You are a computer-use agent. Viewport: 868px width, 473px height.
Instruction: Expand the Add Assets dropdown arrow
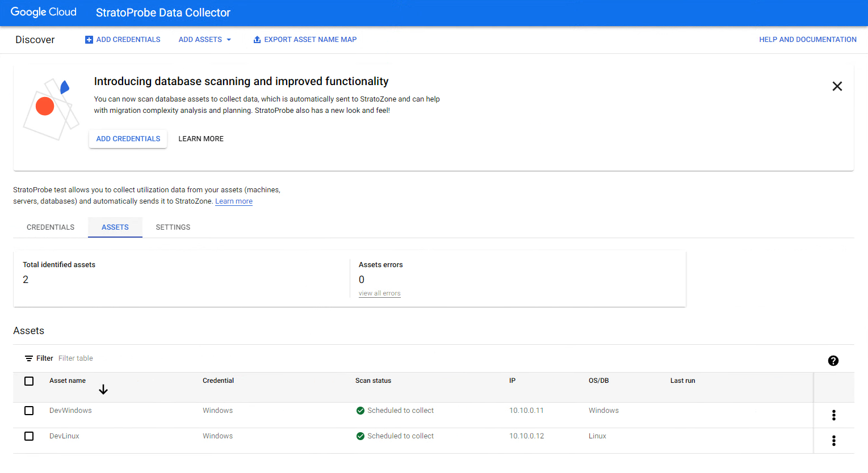coord(229,40)
